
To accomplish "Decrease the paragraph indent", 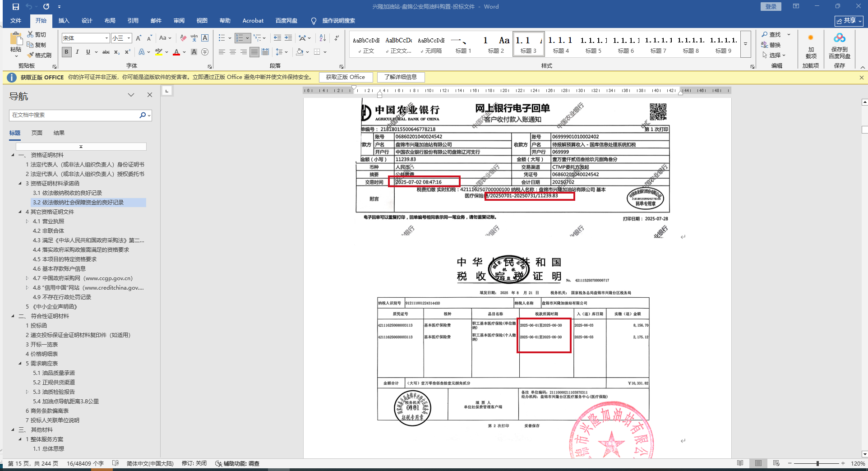I will tap(277, 38).
